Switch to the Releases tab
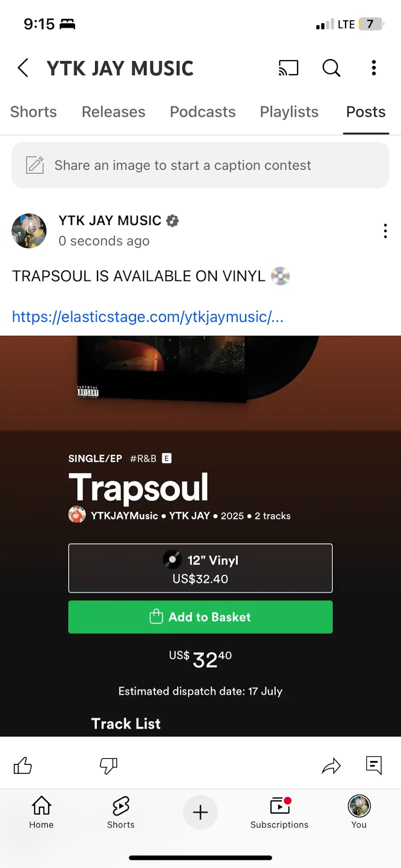The image size is (401, 868). [113, 112]
